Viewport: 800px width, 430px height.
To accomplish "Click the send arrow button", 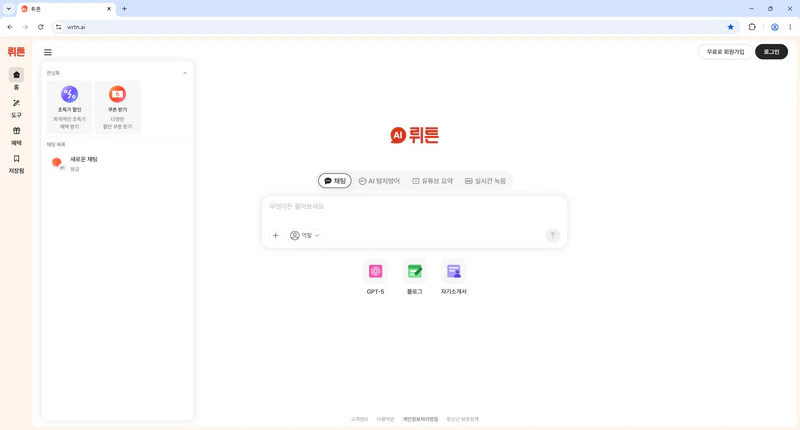I will pos(553,235).
